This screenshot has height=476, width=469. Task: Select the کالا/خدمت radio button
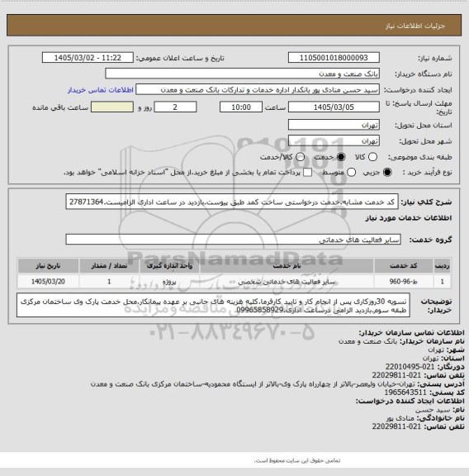click(300, 157)
